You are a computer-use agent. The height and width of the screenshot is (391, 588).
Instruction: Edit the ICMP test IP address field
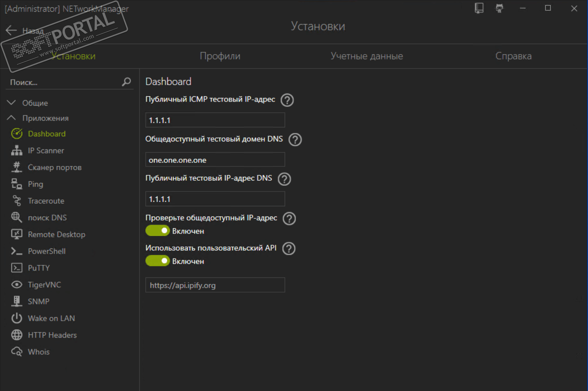(215, 120)
